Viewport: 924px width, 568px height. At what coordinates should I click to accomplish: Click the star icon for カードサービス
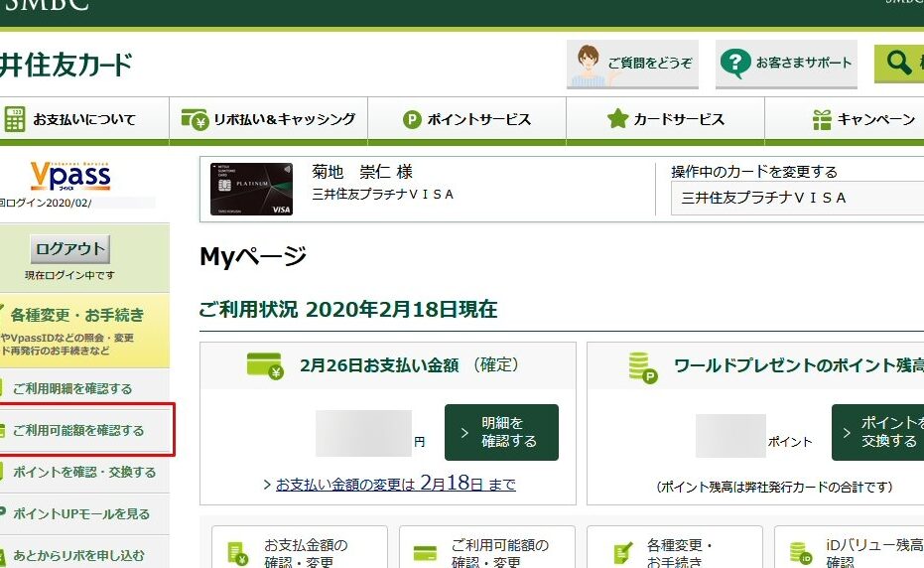(x=617, y=119)
